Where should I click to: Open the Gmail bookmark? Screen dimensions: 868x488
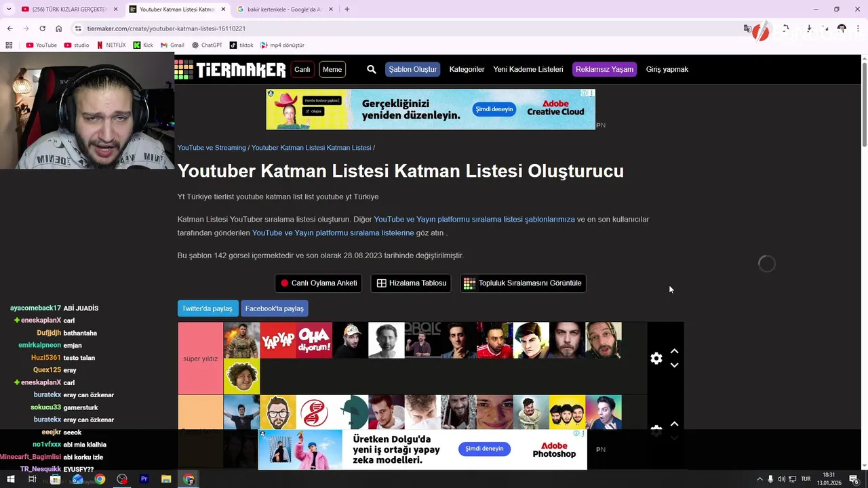(172, 45)
